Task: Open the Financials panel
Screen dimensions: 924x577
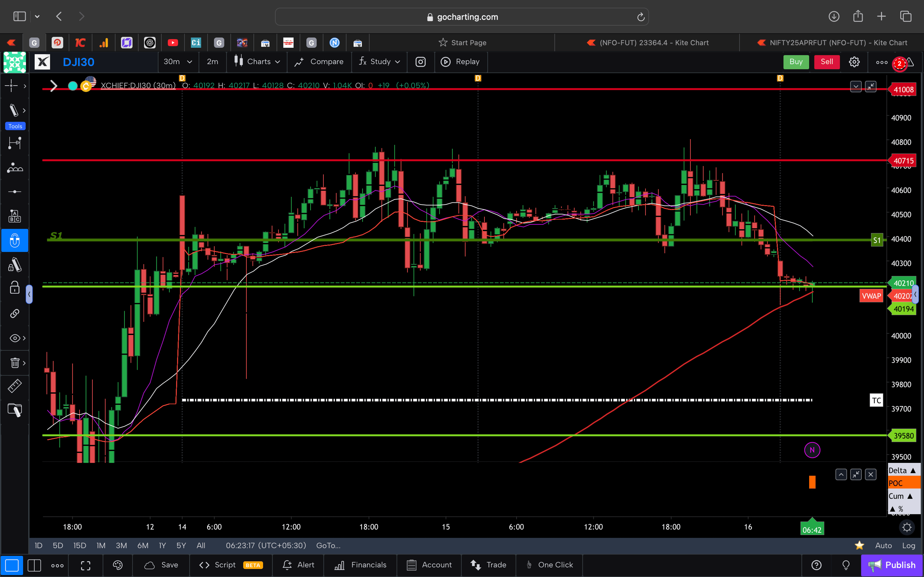Action: point(360,565)
